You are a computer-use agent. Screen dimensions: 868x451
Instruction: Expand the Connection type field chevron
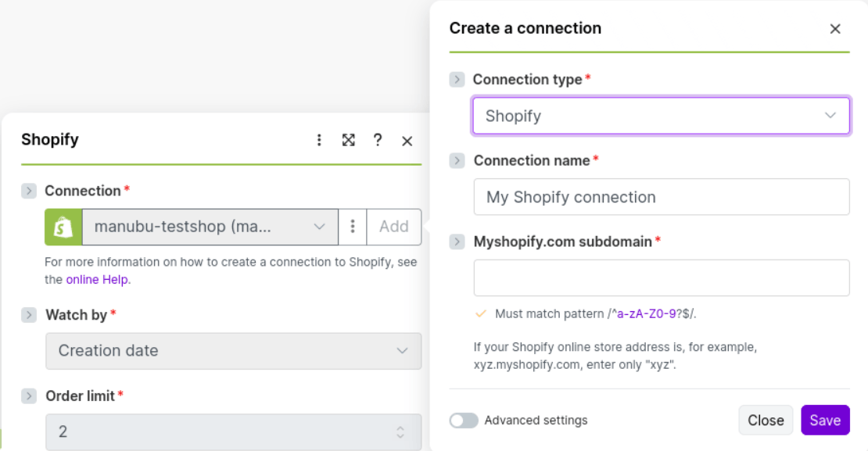457,80
